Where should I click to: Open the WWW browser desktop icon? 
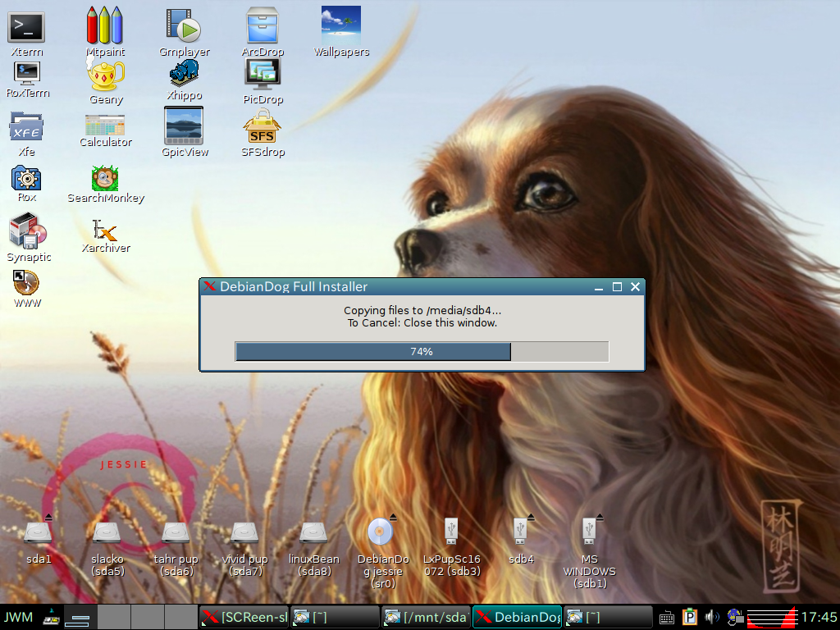(x=26, y=283)
